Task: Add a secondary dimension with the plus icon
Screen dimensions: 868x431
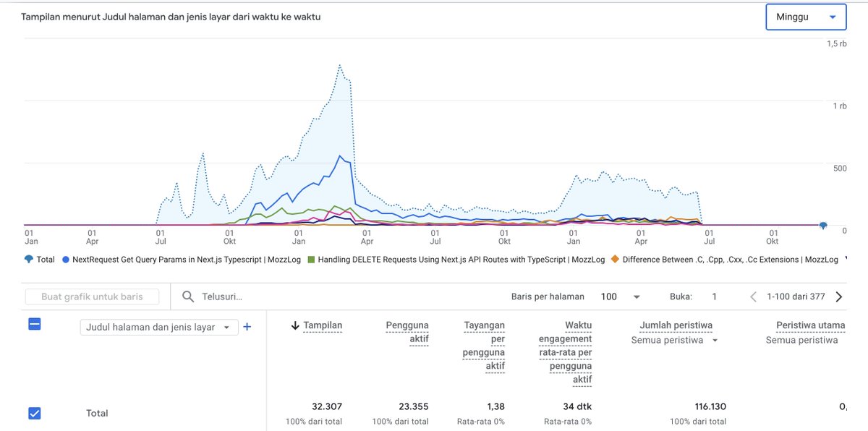Action: tap(247, 327)
